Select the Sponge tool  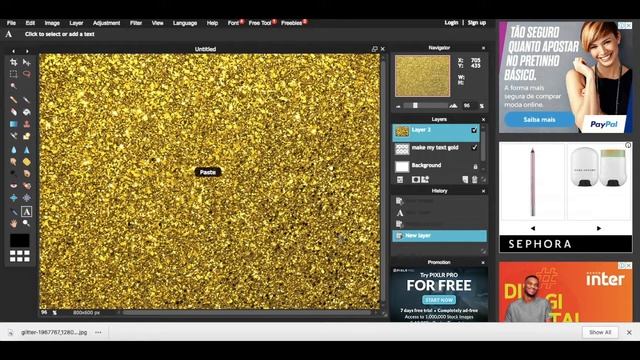pyautogui.click(x=27, y=162)
